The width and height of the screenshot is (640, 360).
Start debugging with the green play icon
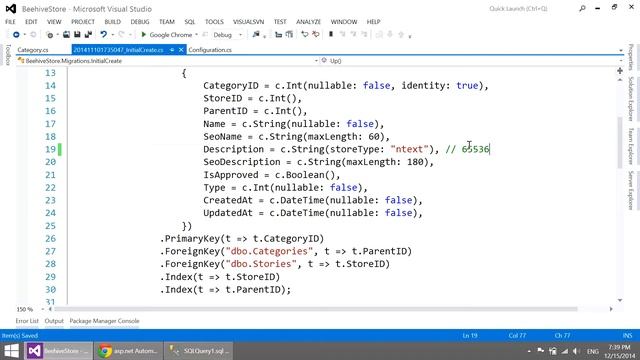[143, 35]
